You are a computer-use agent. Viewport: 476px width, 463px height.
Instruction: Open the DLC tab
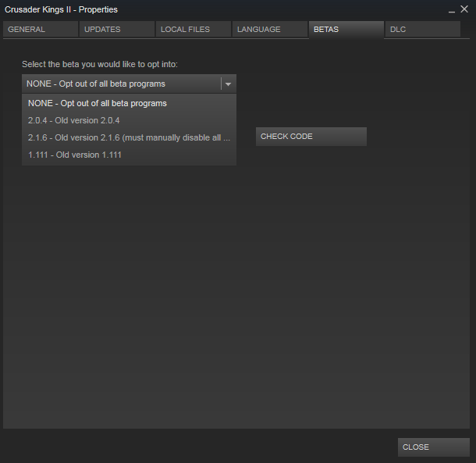[x=421, y=30]
